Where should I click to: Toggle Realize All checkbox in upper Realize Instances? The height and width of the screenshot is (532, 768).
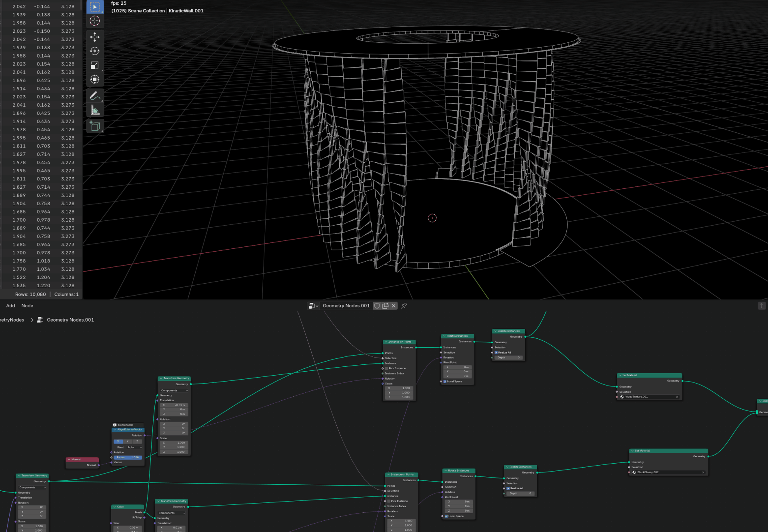[496, 353]
